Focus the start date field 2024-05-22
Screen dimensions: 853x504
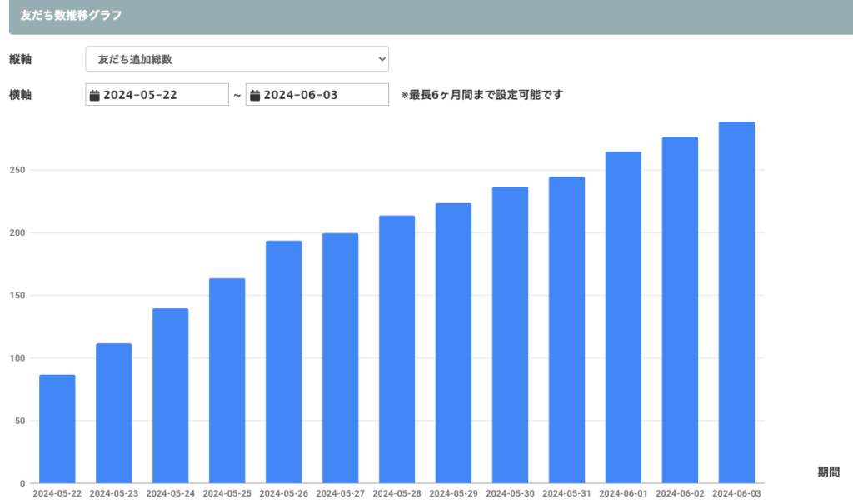click(x=157, y=95)
